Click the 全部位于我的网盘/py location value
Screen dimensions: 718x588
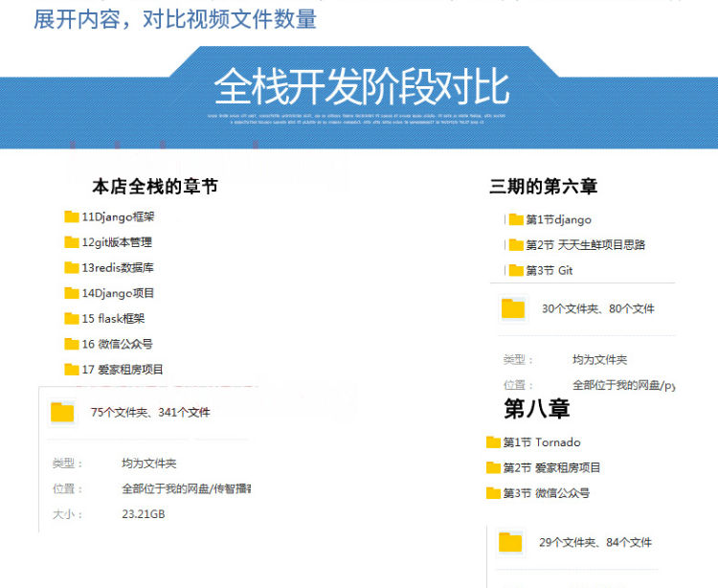pyautogui.click(x=623, y=385)
